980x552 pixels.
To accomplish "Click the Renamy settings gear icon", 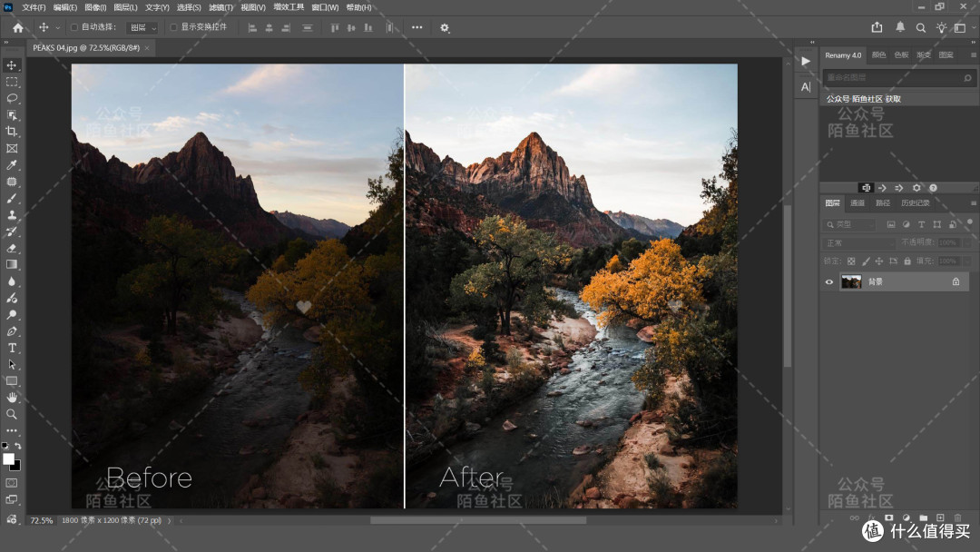I will click(916, 188).
